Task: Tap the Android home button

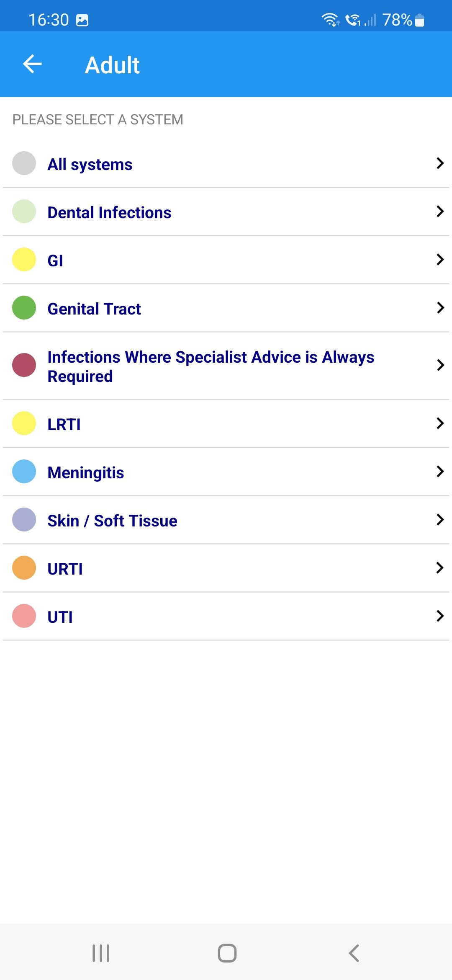Action: point(227,953)
